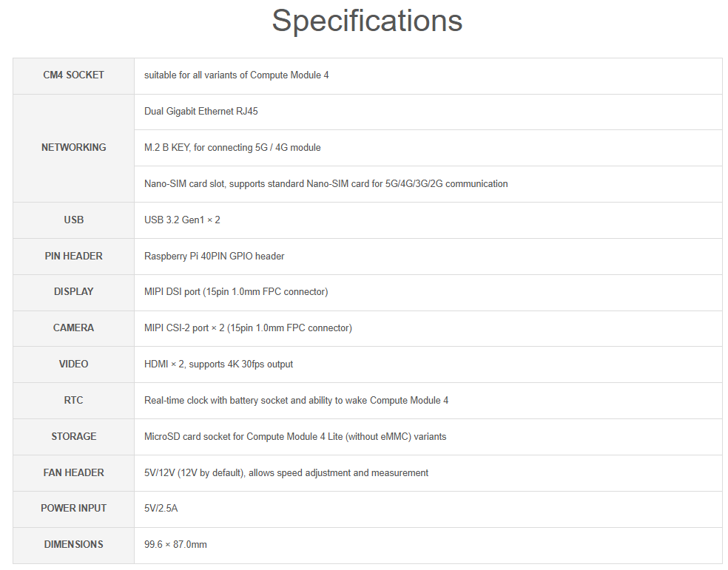Click the RTC row label
Image resolution: width=728 pixels, height=570 pixels.
click(73, 400)
